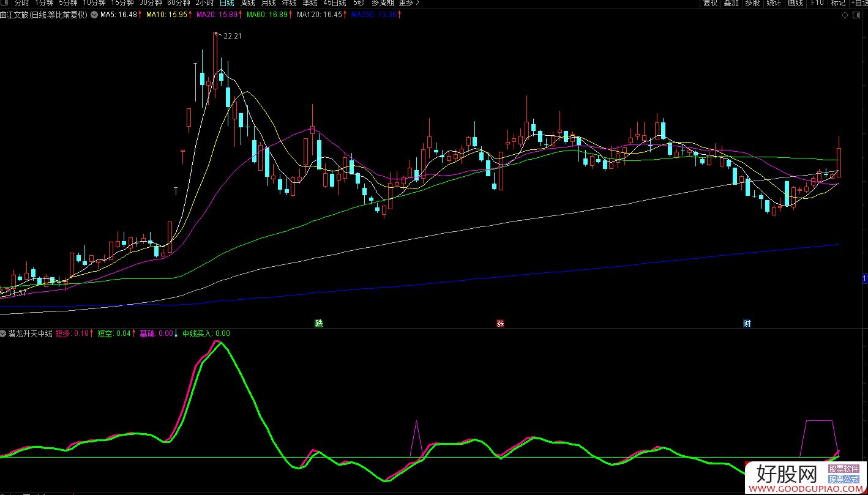
Task: Expand the 更多 periods list
Action: (409, 3)
